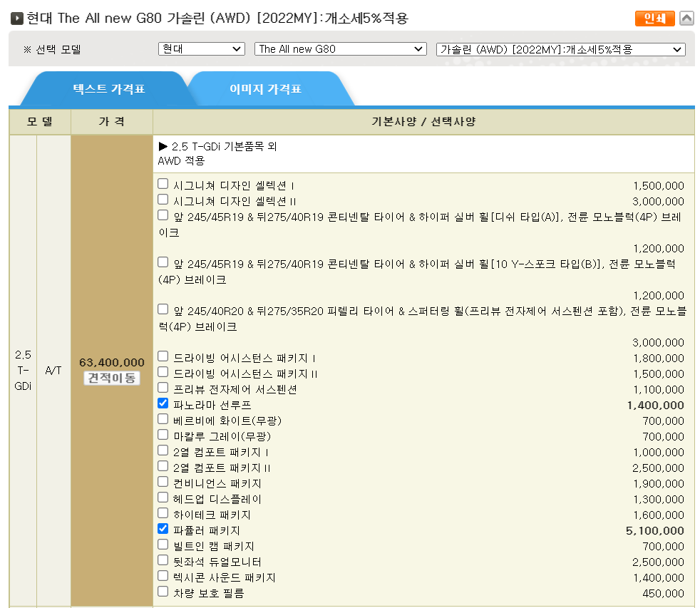This screenshot has width=700, height=608.
Task: Check 2열 컴포트 패키지 II
Action: [x=163, y=466]
